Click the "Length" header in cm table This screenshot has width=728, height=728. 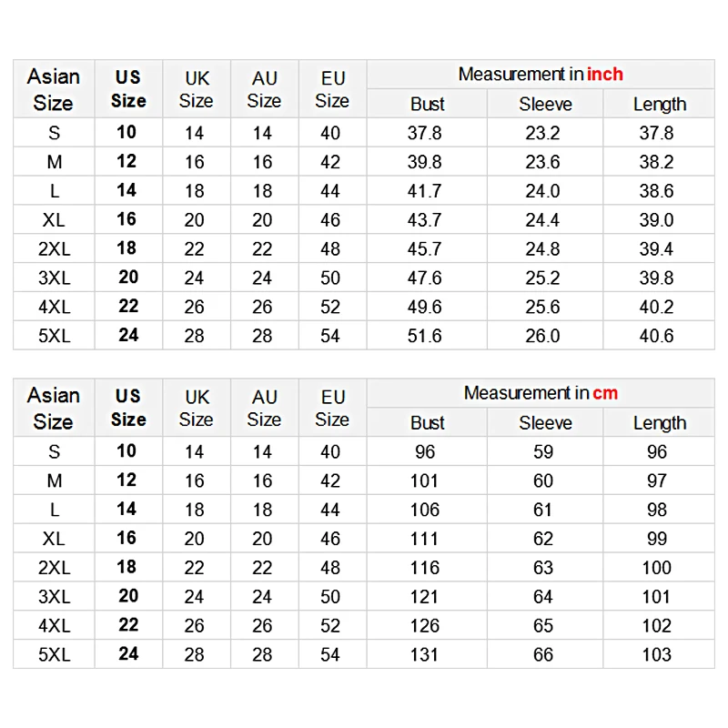coord(660,422)
